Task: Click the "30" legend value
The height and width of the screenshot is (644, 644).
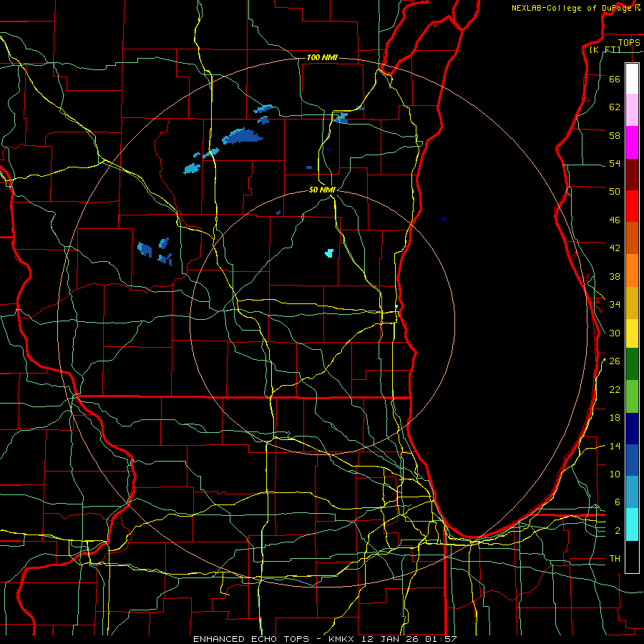Action: click(x=615, y=333)
